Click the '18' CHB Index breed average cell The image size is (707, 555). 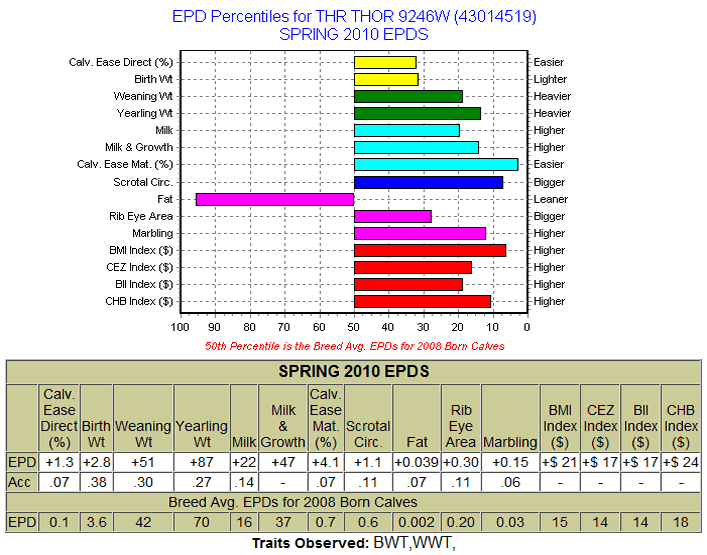681,522
